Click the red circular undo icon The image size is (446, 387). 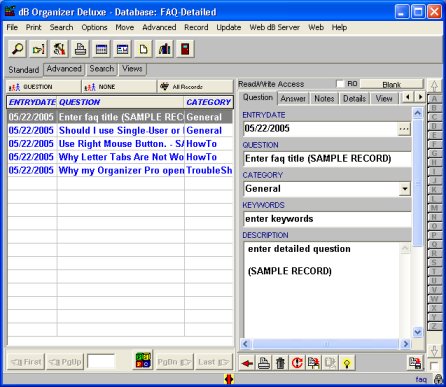297,363
